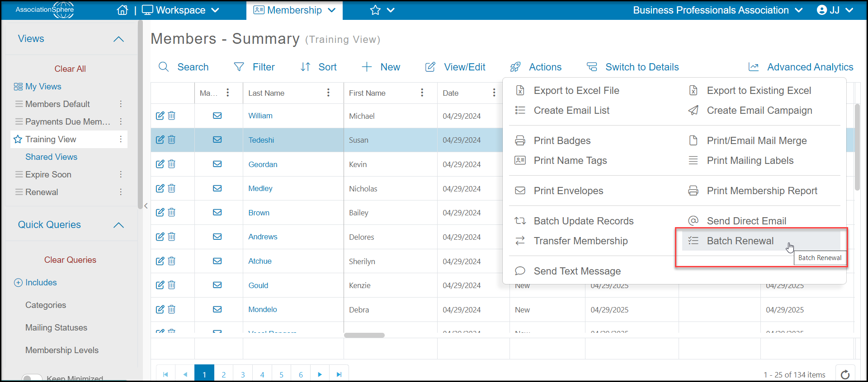Click the horizontal scrollbar under the grid
The height and width of the screenshot is (382, 868).
364,335
